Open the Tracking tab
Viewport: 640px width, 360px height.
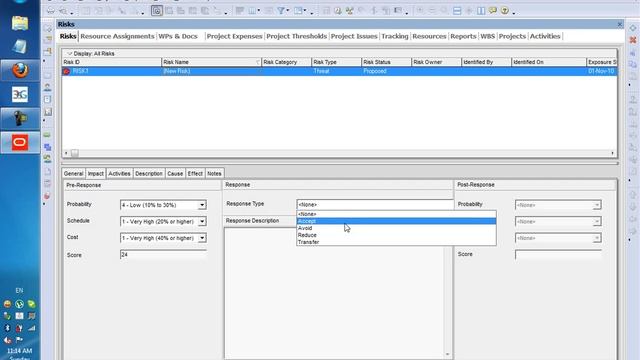395,36
